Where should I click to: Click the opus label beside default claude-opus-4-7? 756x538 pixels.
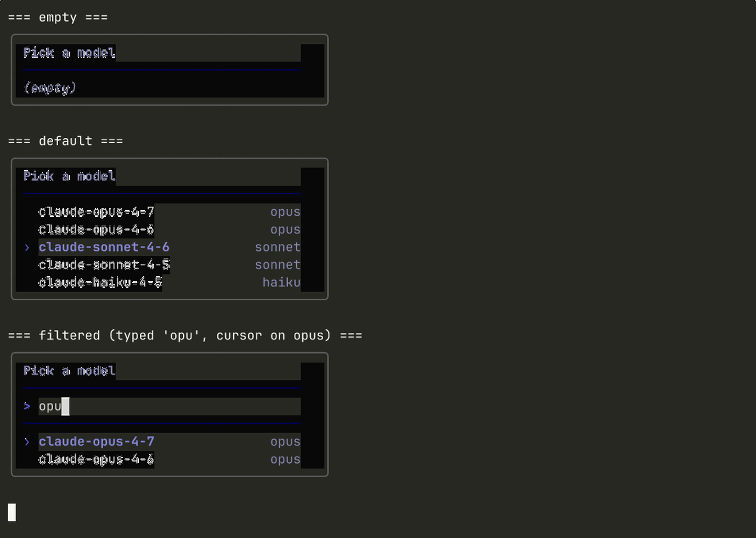tap(285, 212)
